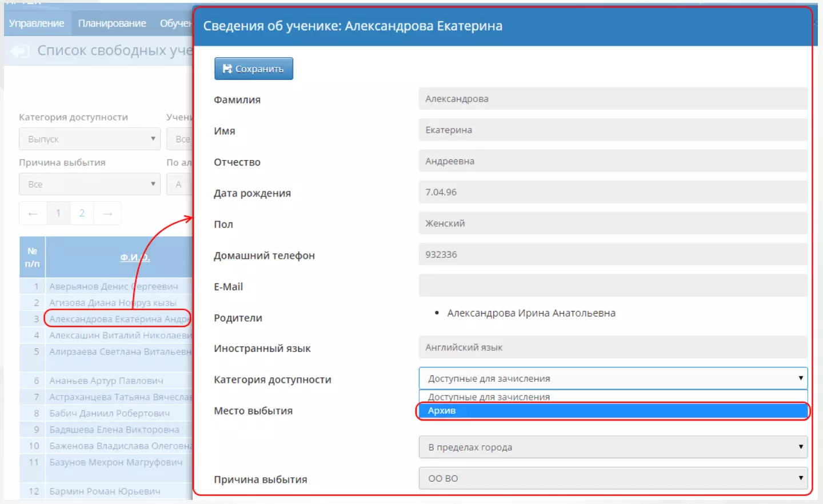This screenshot has height=504, width=823.
Task: Open the Обучение menu item
Action: [175, 23]
